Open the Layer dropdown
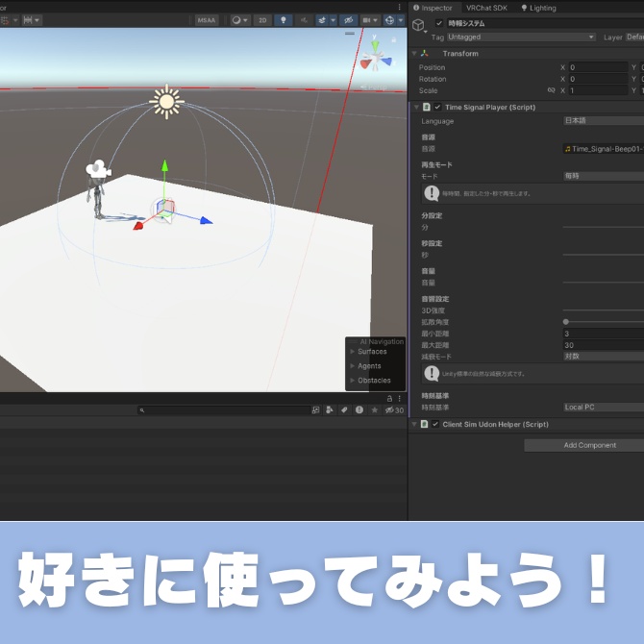This screenshot has width=644, height=644. tap(634, 37)
